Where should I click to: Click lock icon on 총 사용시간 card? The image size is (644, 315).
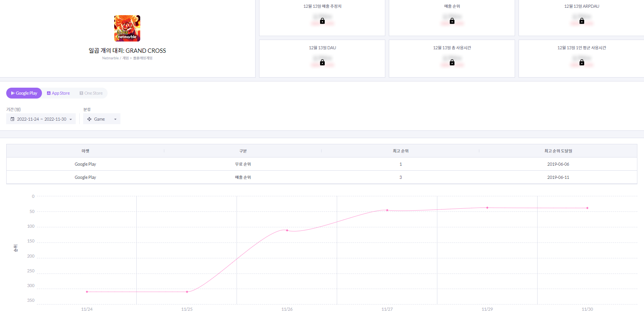tap(452, 62)
